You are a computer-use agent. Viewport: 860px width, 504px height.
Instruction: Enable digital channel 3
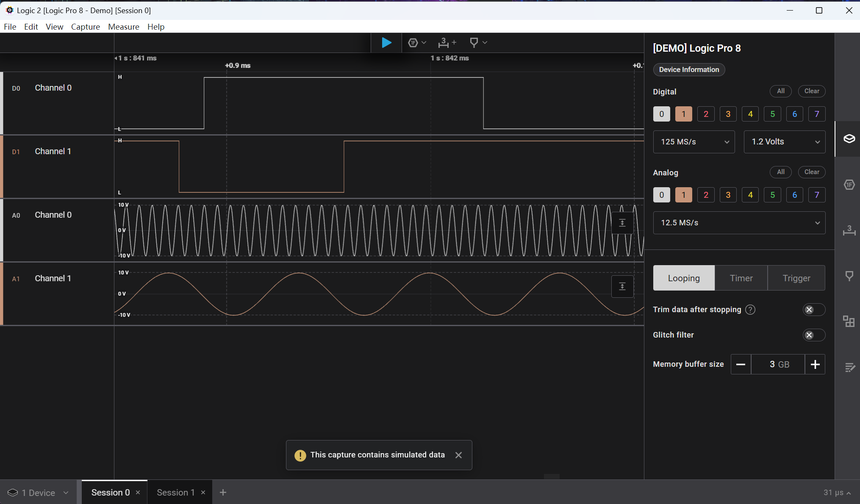(x=728, y=114)
